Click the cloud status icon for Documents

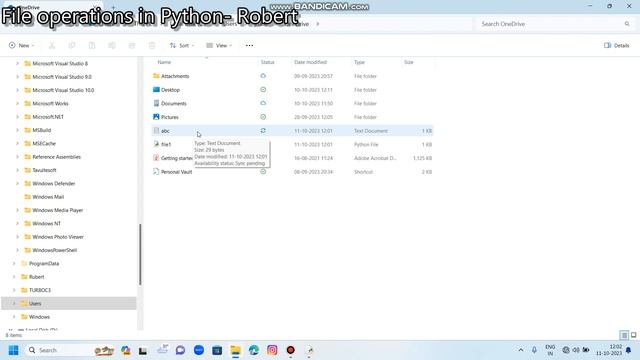tap(263, 103)
